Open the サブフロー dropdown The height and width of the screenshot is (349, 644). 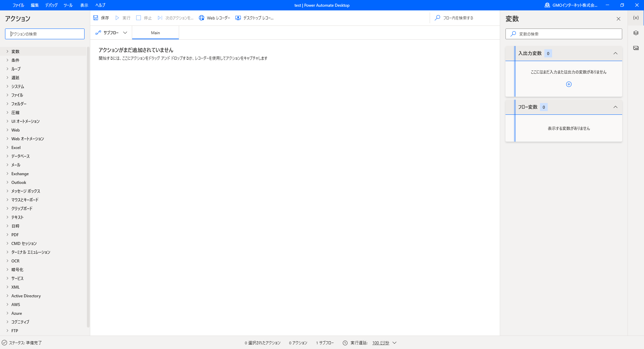pyautogui.click(x=111, y=33)
